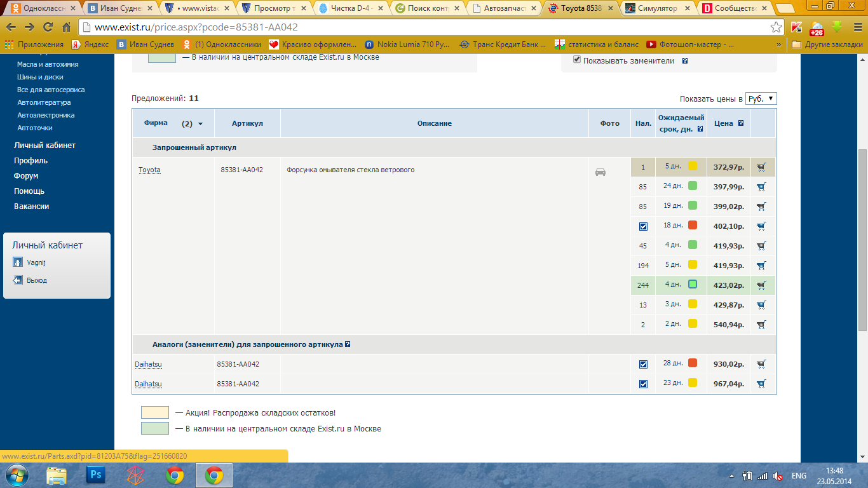Click availability checkbox in 967,04р. Daihatsu row
The width and height of the screenshot is (868, 488).
pyautogui.click(x=643, y=384)
